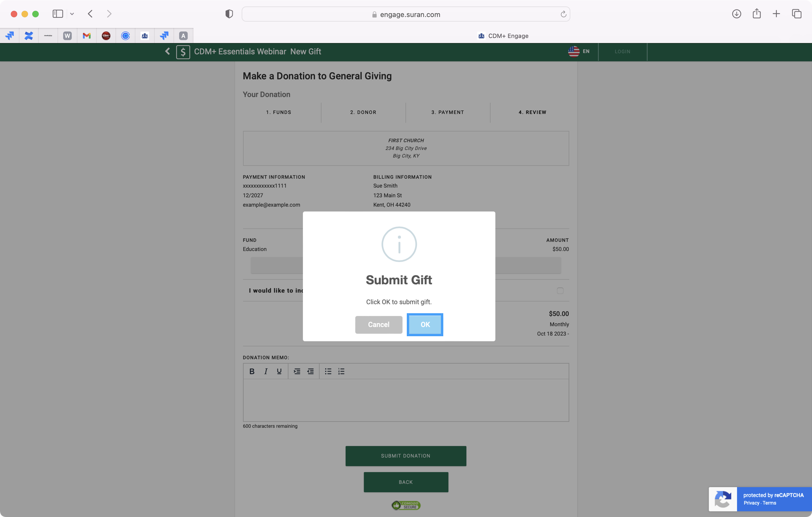Image resolution: width=812 pixels, height=517 pixels.
Task: Switch to the 1. Funds step tab
Action: [x=278, y=113]
